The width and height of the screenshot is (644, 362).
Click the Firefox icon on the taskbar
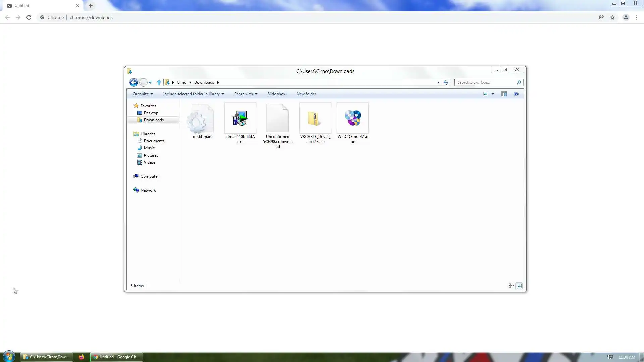82,357
